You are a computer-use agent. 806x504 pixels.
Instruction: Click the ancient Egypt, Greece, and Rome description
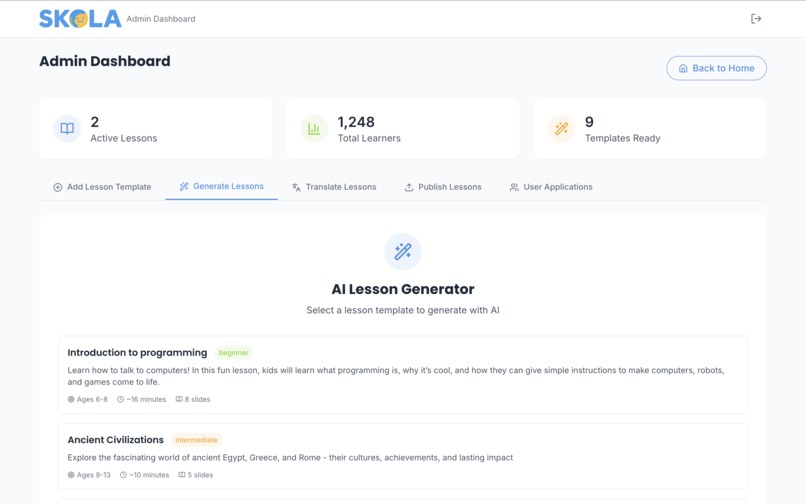pos(290,457)
